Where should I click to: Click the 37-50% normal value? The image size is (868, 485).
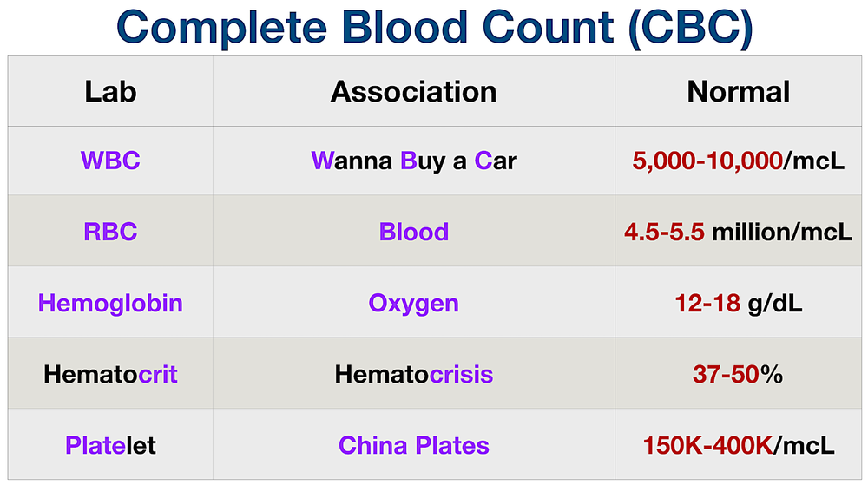[738, 375]
